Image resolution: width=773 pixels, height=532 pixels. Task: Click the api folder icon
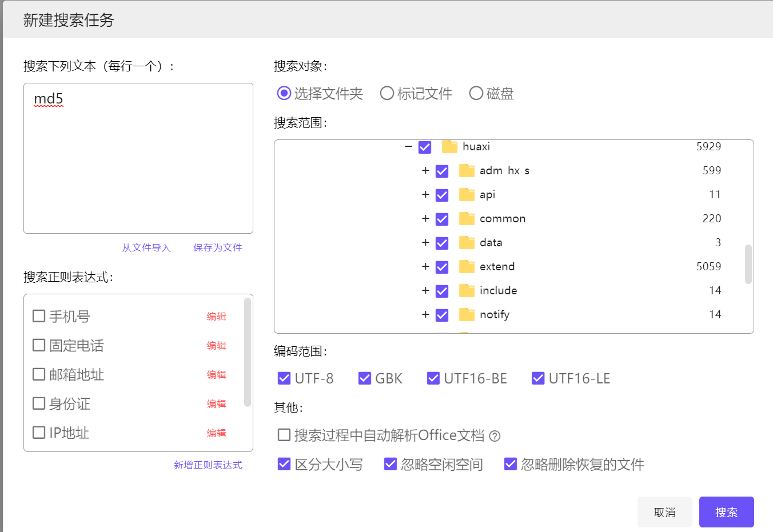pyautogui.click(x=467, y=195)
